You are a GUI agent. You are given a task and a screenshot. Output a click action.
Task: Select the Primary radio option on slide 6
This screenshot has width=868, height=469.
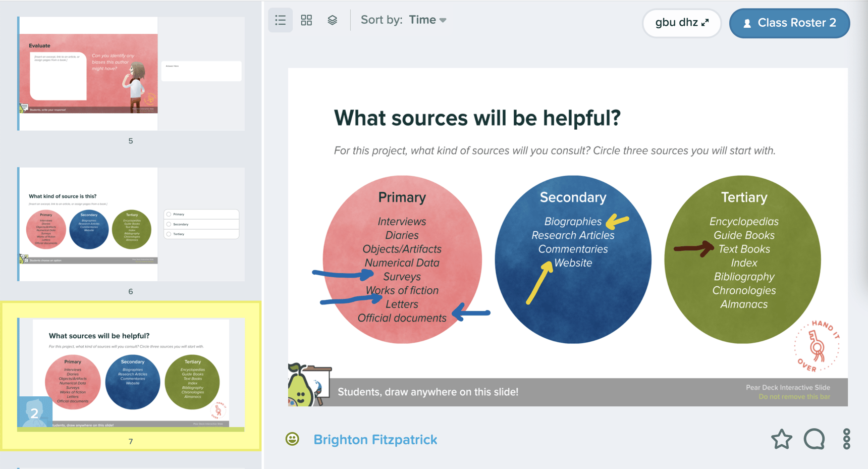pos(169,214)
